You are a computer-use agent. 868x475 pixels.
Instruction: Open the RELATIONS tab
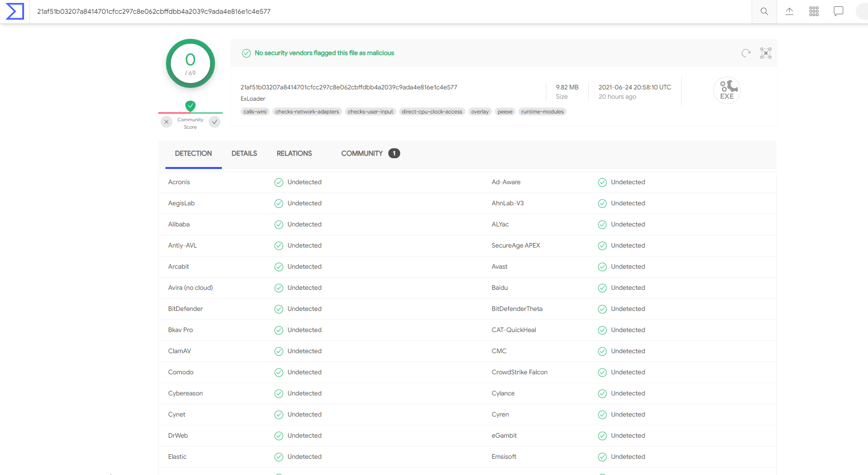[294, 154]
